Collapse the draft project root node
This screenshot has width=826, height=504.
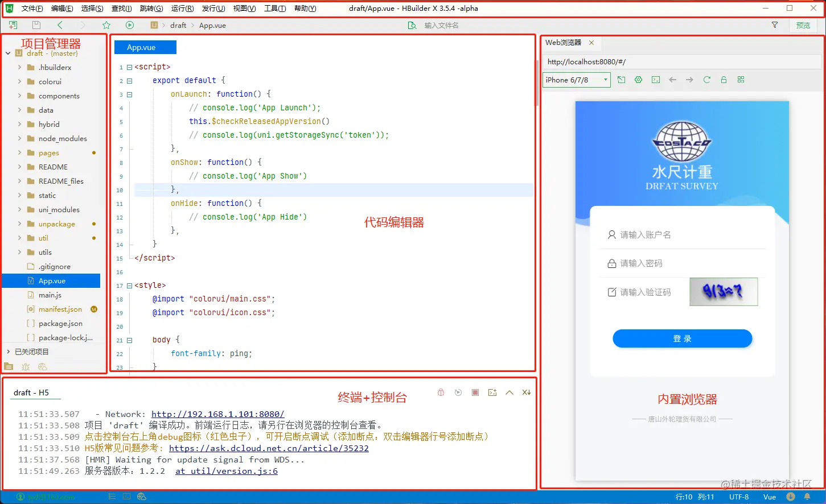tap(8, 53)
